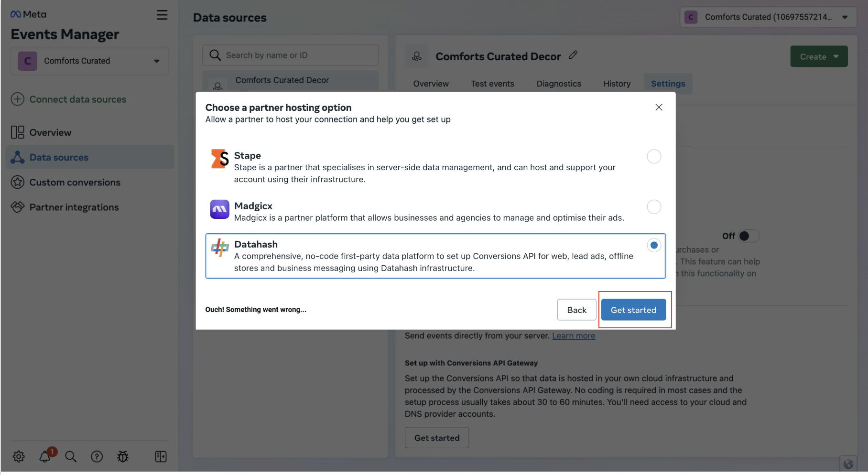
Task: Open the Comforts Curated account dropdown in sidebar
Action: pos(90,61)
